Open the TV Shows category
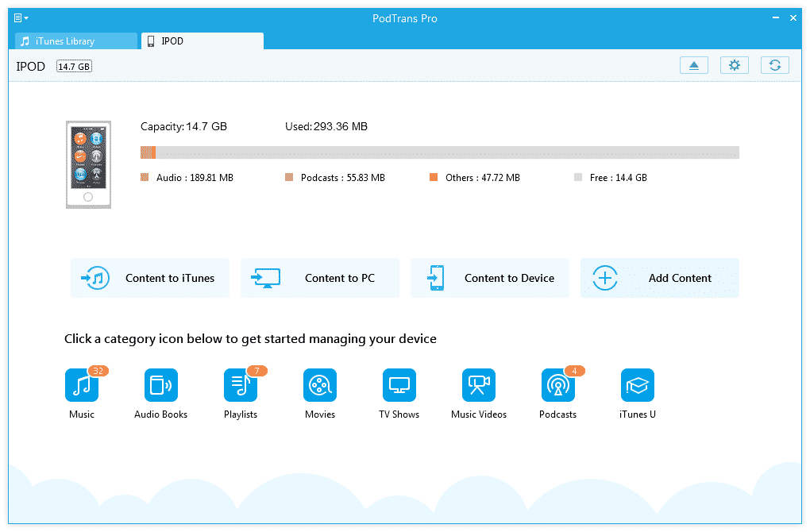The width and height of the screenshot is (810, 532). coord(399,386)
